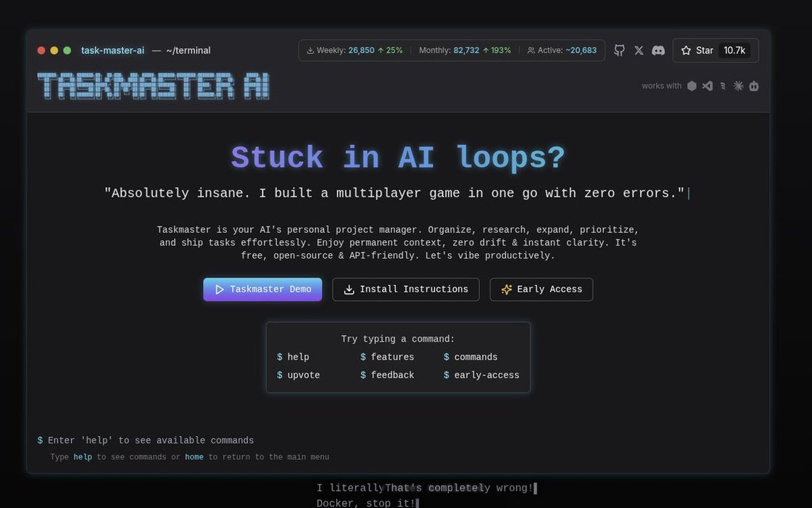Click the Claude starburst icon beside 'works with'
Image resolution: width=812 pixels, height=508 pixels.
[739, 86]
